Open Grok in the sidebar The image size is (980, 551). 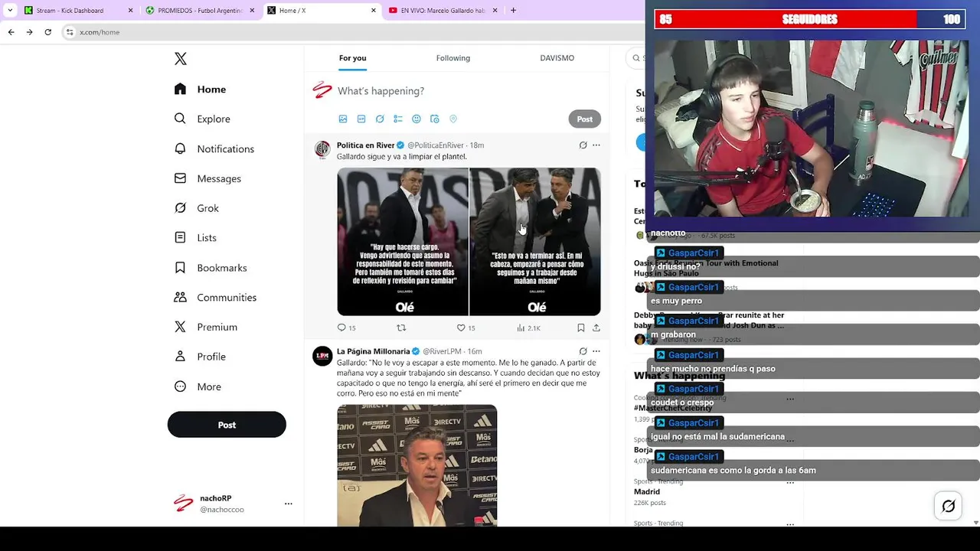(197, 208)
